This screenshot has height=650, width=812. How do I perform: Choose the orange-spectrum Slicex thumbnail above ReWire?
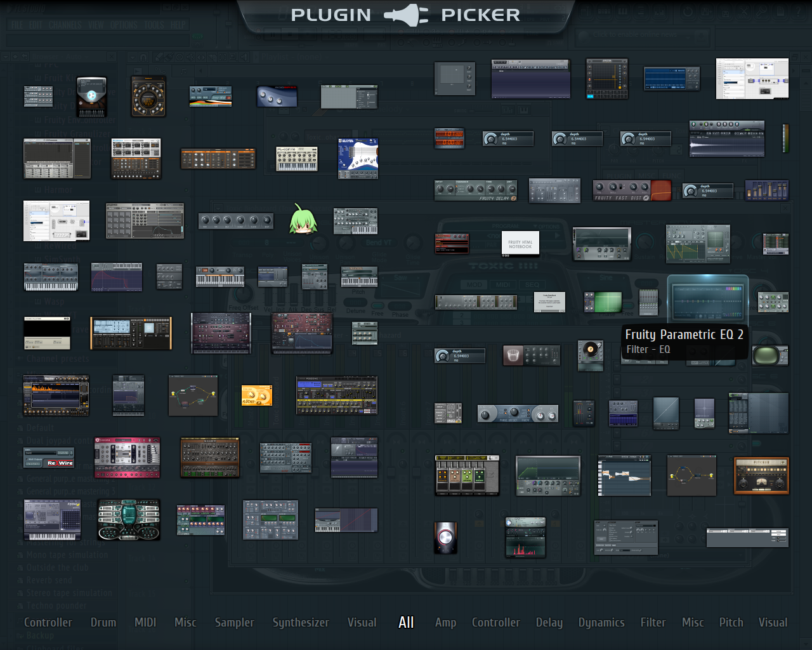(x=56, y=395)
